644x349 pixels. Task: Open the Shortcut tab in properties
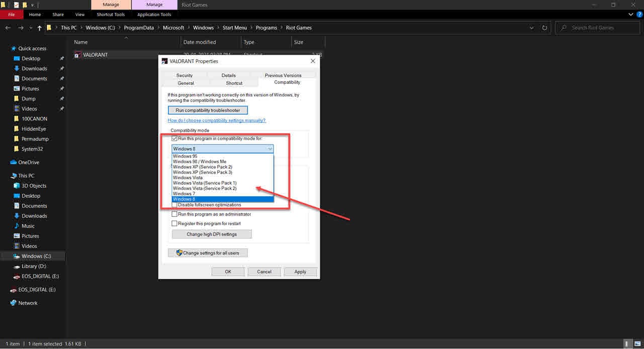[234, 83]
